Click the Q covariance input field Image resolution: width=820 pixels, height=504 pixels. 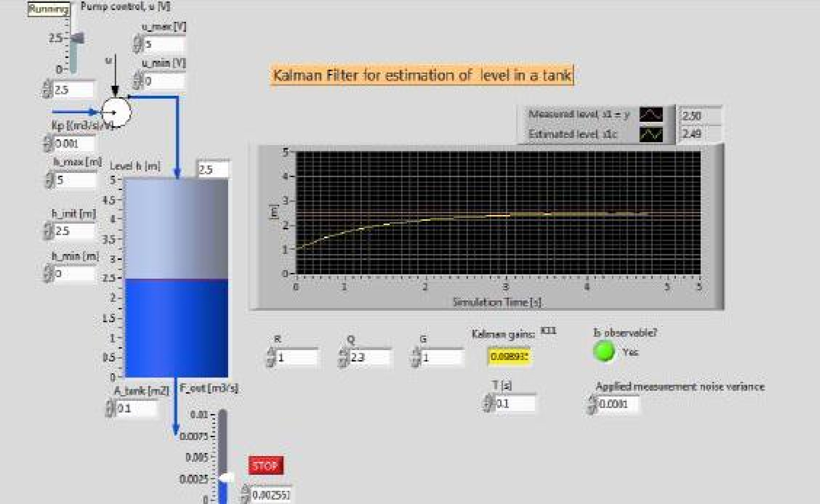369,358
